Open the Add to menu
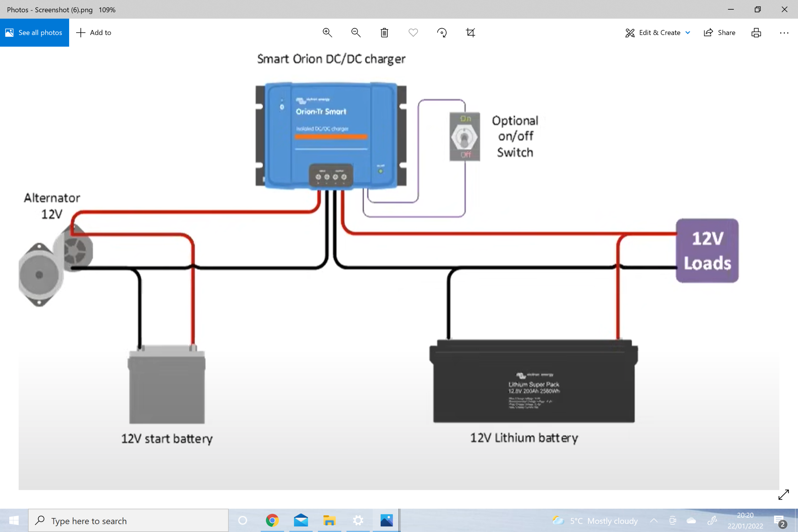This screenshot has height=532, width=798. tap(94, 33)
